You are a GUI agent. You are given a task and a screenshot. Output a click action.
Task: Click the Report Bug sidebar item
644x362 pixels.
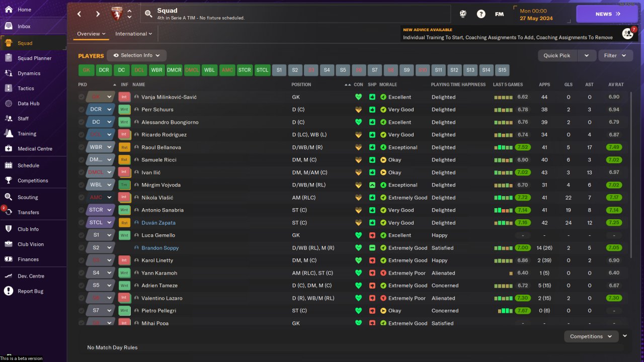33,291
